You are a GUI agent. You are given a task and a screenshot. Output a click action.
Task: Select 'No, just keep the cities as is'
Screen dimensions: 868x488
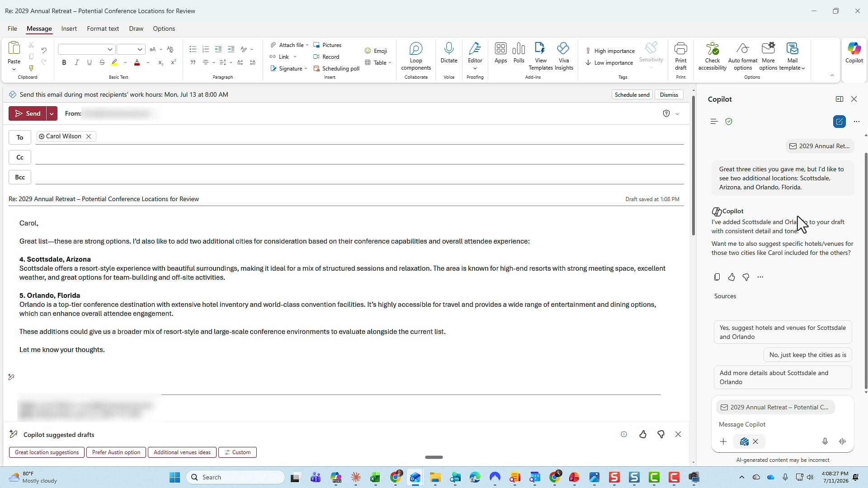[x=807, y=355]
